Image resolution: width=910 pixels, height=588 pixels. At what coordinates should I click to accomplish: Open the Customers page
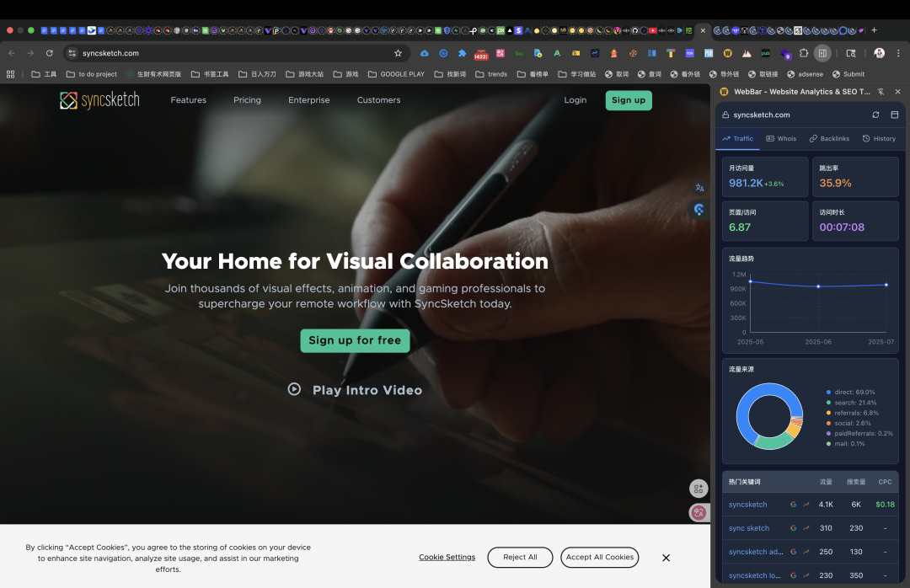click(x=378, y=100)
